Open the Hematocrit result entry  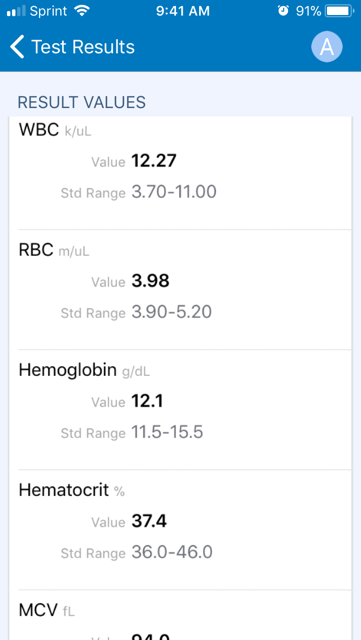pos(180,530)
